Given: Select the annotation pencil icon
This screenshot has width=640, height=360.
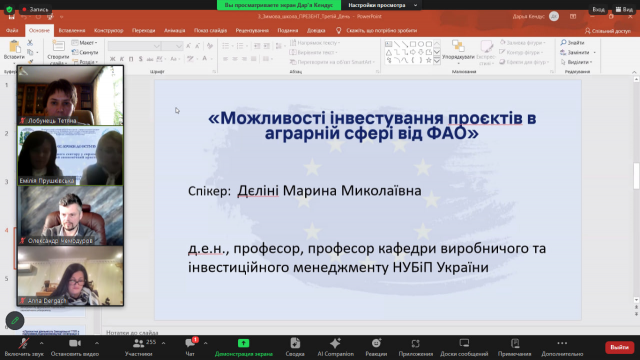Looking at the screenshot, I should click(15, 321).
